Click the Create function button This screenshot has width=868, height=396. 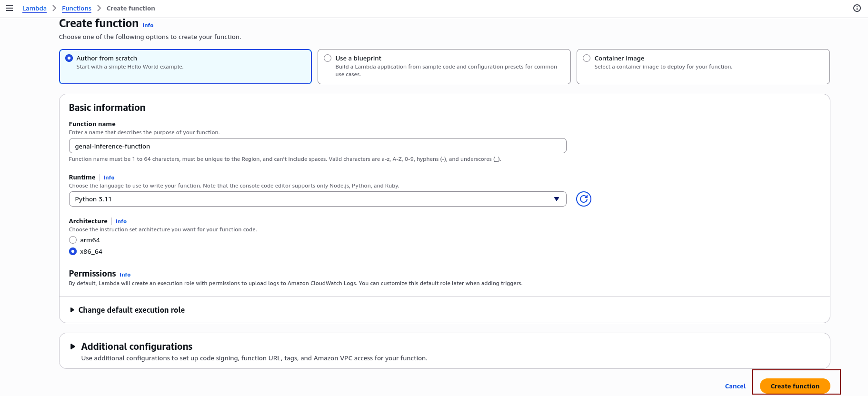click(795, 386)
